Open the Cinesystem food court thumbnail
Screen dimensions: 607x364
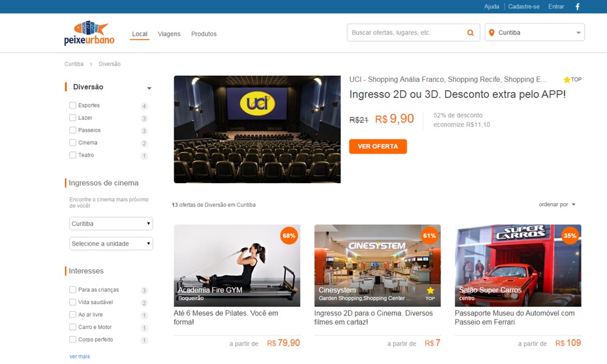[378, 265]
